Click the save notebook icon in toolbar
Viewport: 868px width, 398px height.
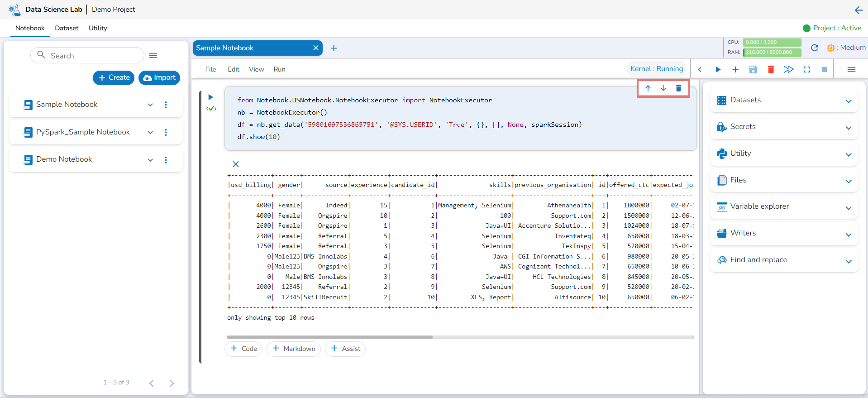pos(753,69)
